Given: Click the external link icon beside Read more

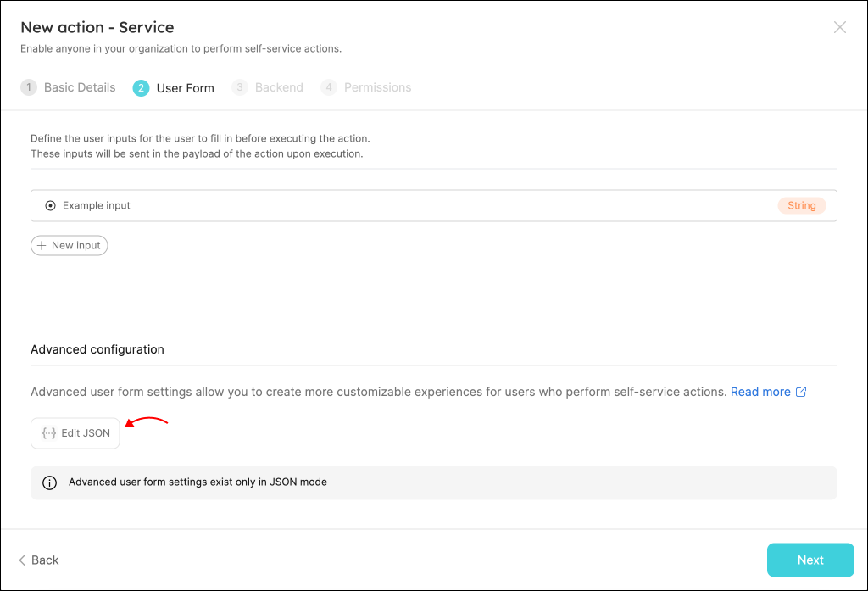Looking at the screenshot, I should coord(801,392).
